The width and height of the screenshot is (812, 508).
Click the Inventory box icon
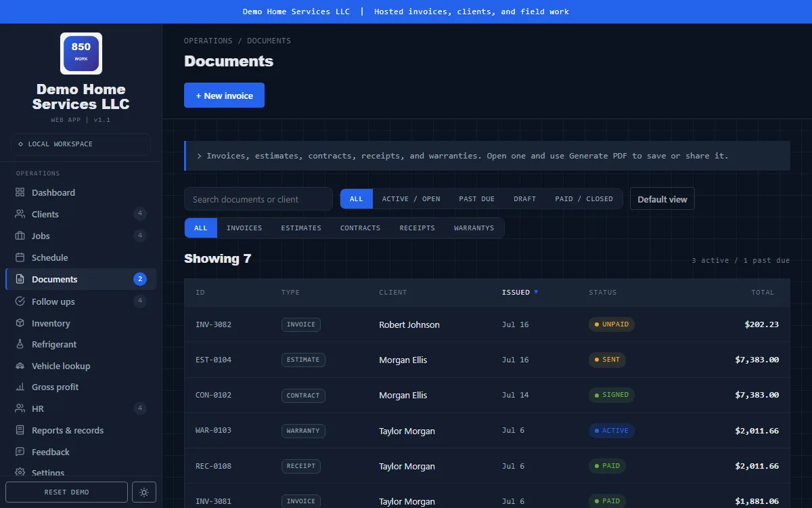pos(20,323)
